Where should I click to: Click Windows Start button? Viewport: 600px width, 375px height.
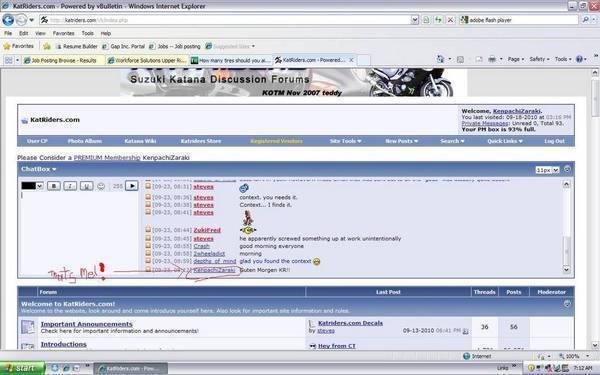tap(22, 368)
